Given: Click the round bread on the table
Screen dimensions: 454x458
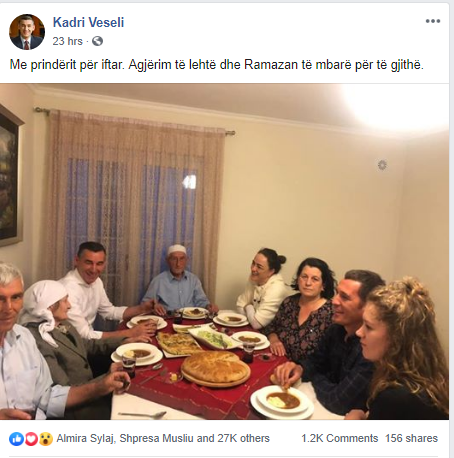Looking at the screenshot, I should point(216,368).
